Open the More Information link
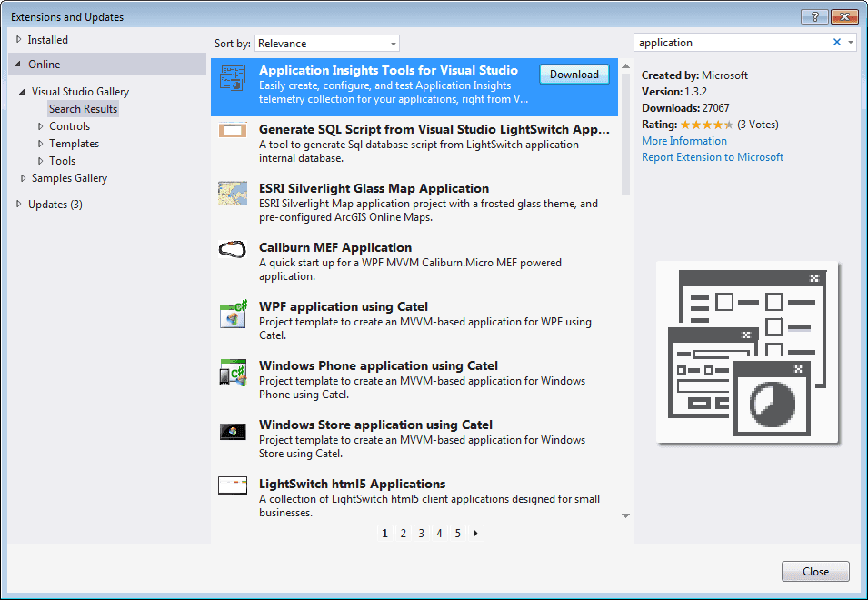The height and width of the screenshot is (600, 868). pyautogui.click(x=683, y=141)
